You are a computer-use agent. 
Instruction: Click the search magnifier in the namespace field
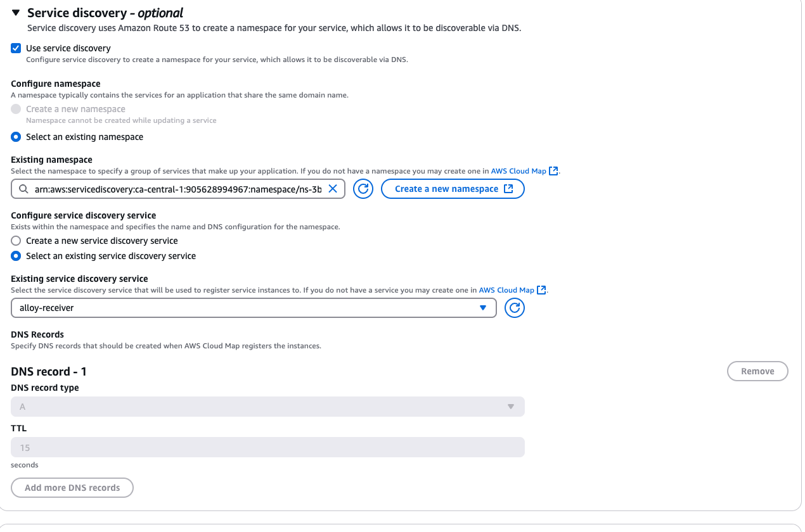click(x=23, y=189)
